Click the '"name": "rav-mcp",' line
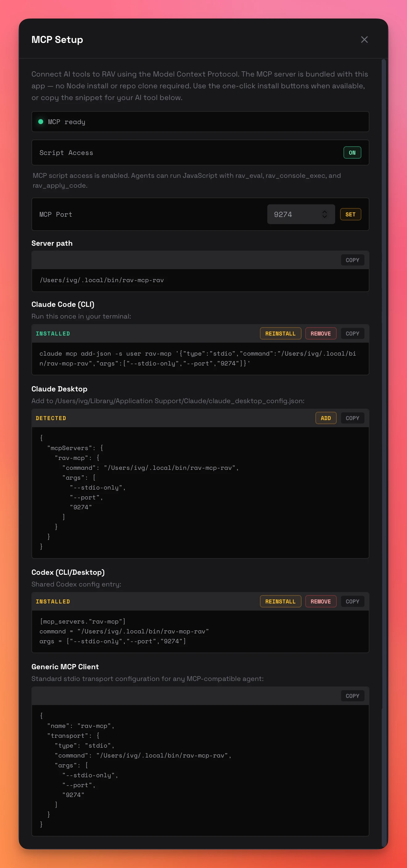This screenshot has height=868, width=407. 81,726
